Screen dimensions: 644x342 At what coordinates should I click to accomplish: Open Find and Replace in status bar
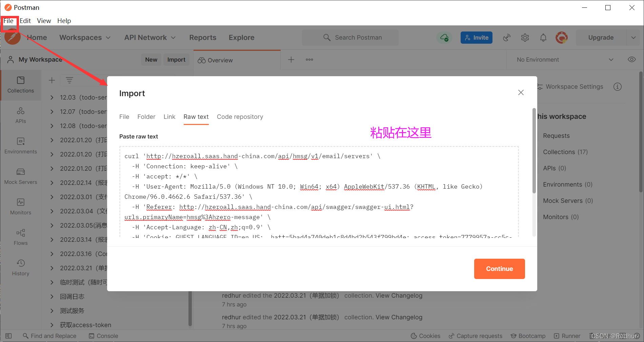(x=49, y=336)
